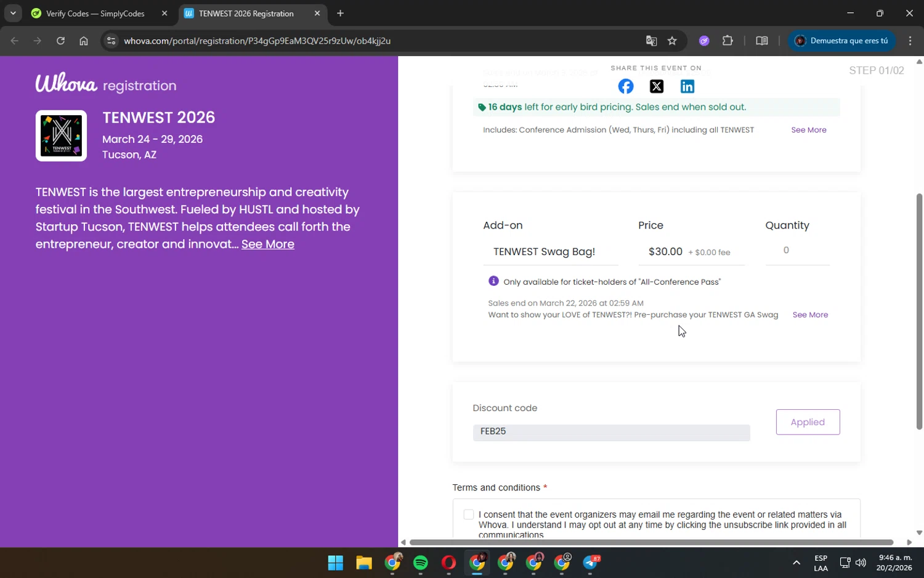Click the scroll left arrow

point(403,542)
